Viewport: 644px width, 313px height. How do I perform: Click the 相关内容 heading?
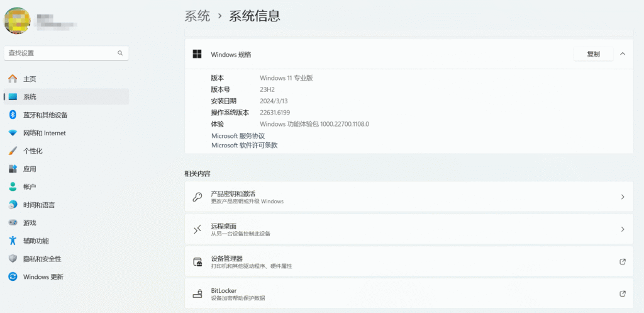197,174
